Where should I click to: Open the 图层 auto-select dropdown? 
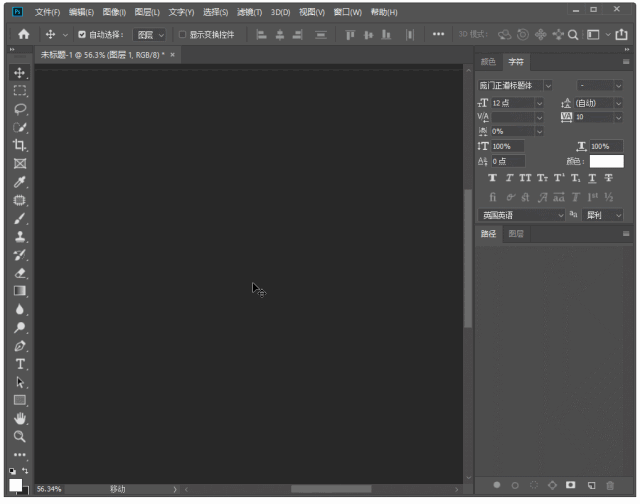[149, 35]
